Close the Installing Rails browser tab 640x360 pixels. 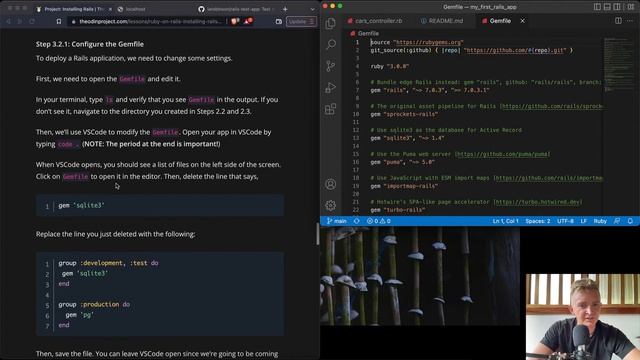coord(110,9)
